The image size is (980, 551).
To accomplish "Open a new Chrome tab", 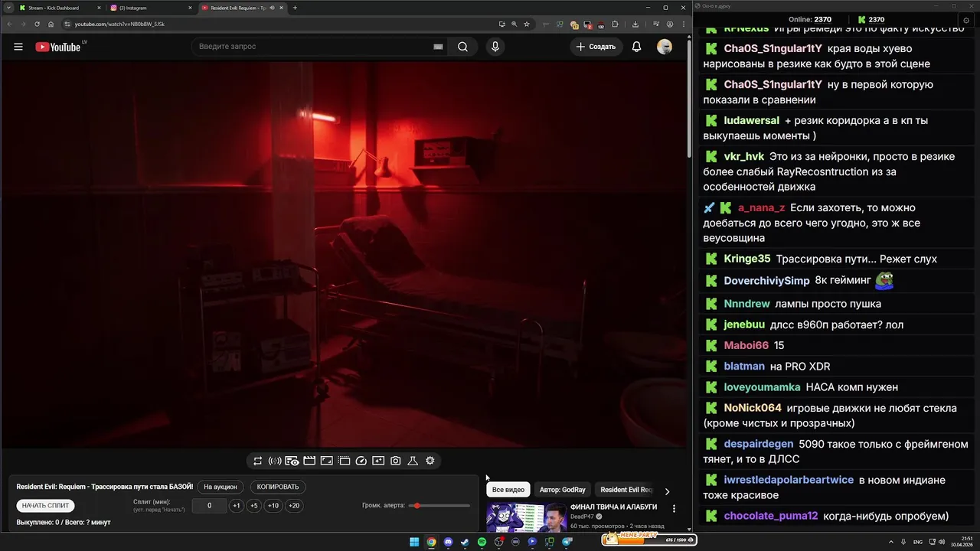I will (x=295, y=8).
